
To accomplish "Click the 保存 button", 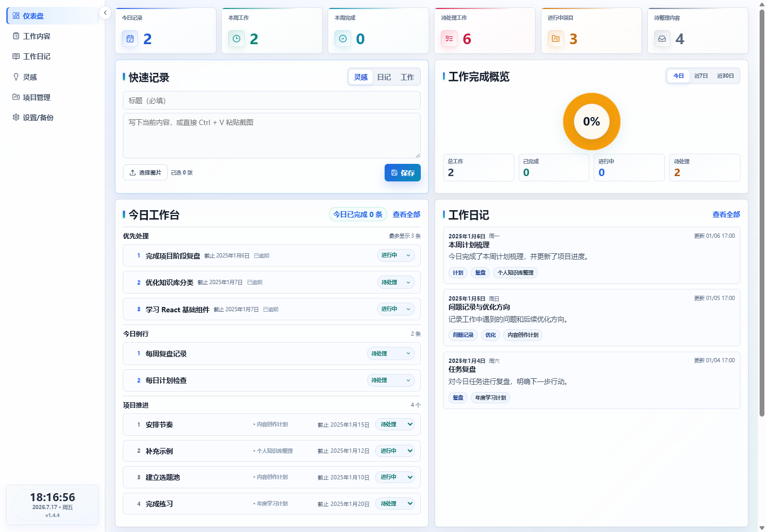I will [x=403, y=173].
